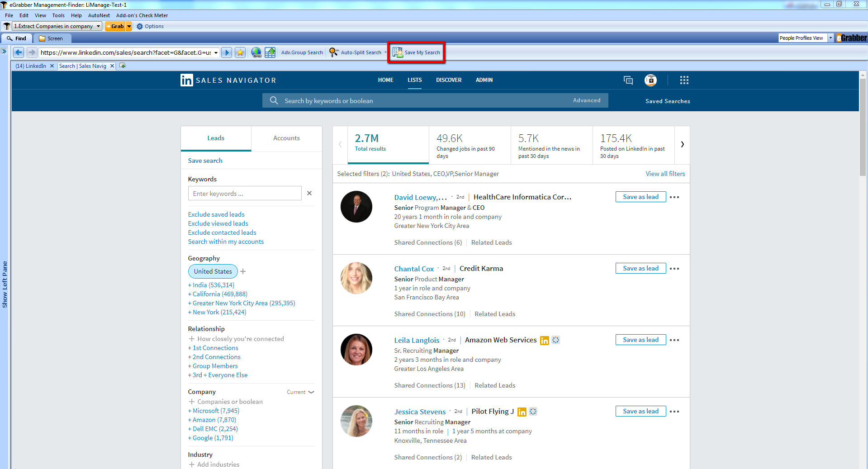Image resolution: width=868 pixels, height=469 pixels.
Task: Clear keywords with the X icon
Action: [309, 193]
